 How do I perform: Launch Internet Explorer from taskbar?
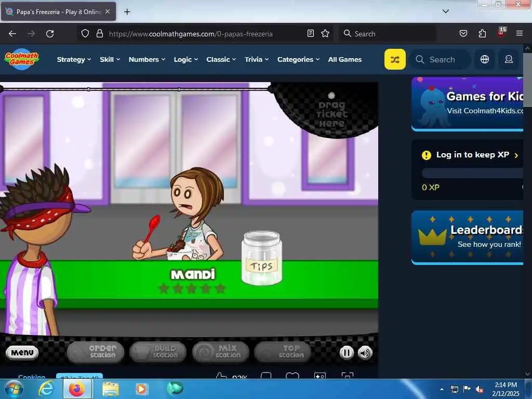point(46,389)
